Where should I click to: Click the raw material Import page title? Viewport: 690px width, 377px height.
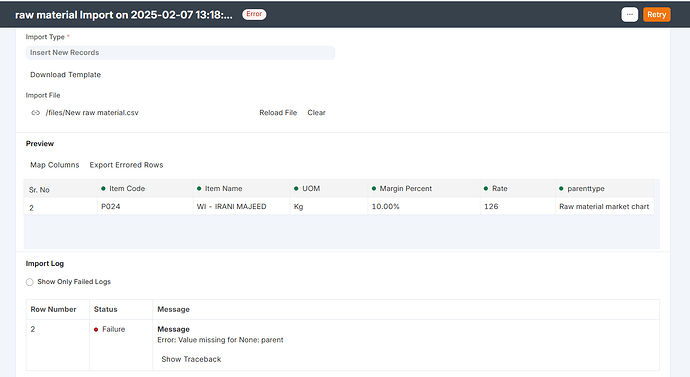(124, 15)
